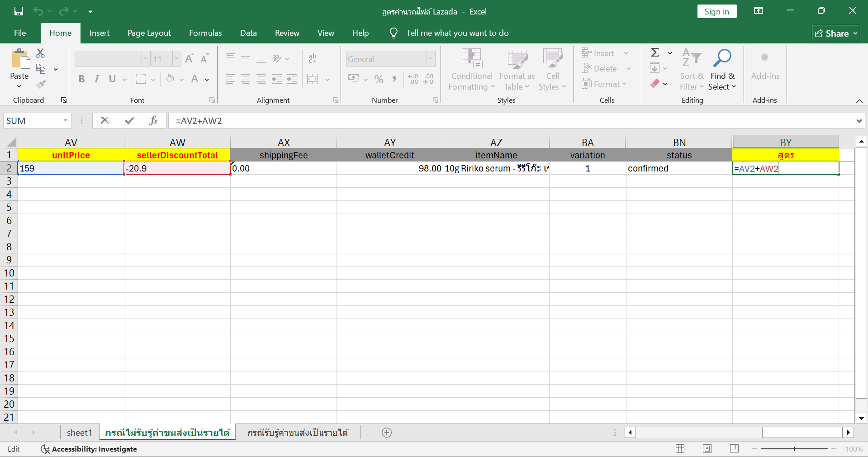Collapse the ribbon with the chevron
Image resolution: width=868 pixels, height=457 pixels.
[859, 101]
